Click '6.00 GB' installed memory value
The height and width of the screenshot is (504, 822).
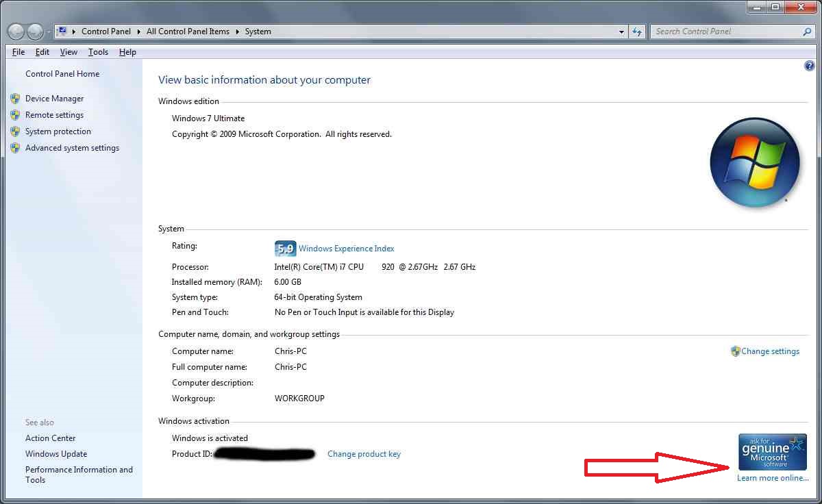pos(288,282)
